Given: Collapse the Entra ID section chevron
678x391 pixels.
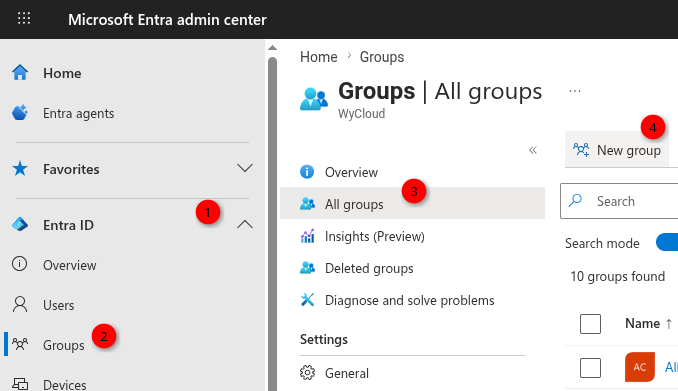Looking at the screenshot, I should (245, 224).
